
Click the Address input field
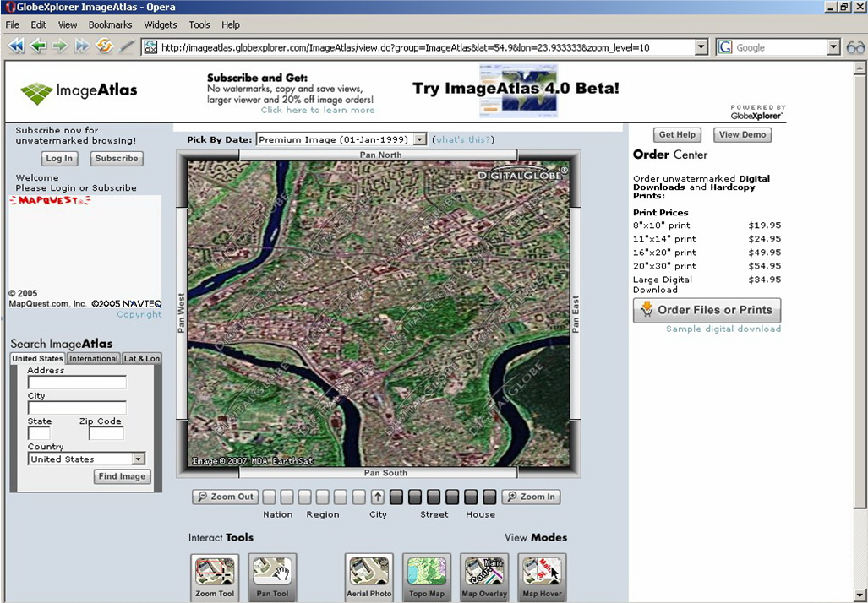click(x=76, y=383)
